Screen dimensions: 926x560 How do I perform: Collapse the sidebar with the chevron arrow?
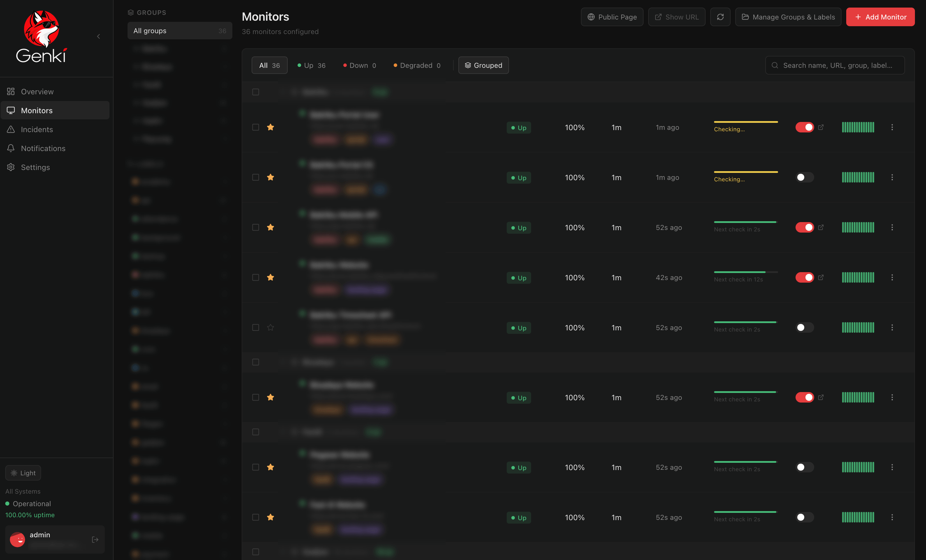coord(98,36)
